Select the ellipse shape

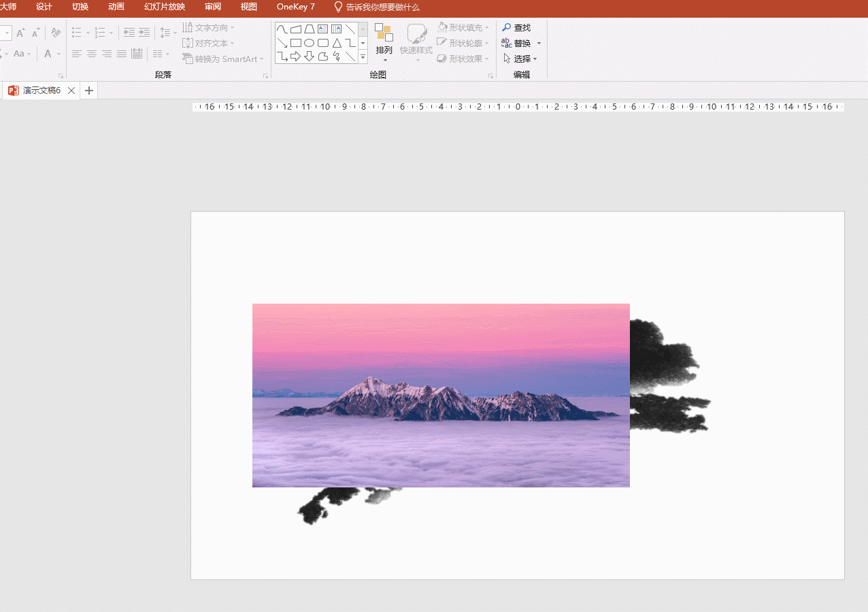[x=309, y=43]
